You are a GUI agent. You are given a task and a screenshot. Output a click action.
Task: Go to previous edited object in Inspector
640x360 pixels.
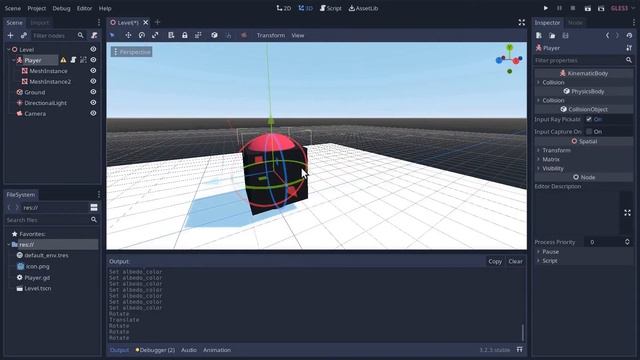click(607, 36)
